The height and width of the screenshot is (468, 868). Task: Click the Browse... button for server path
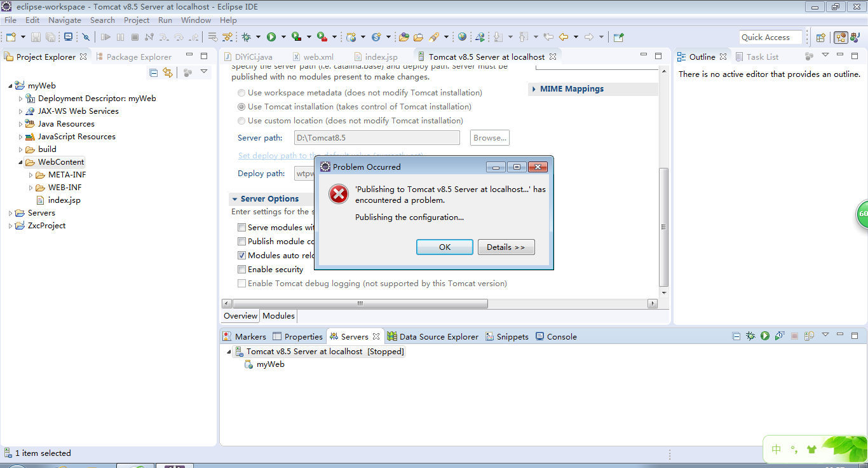pos(490,137)
